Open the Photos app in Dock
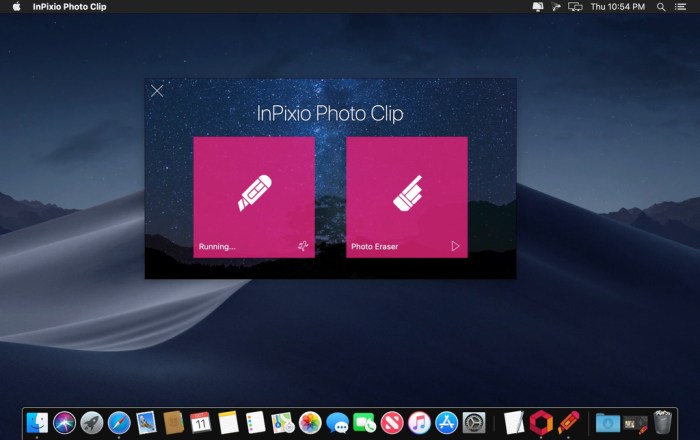 click(310, 422)
